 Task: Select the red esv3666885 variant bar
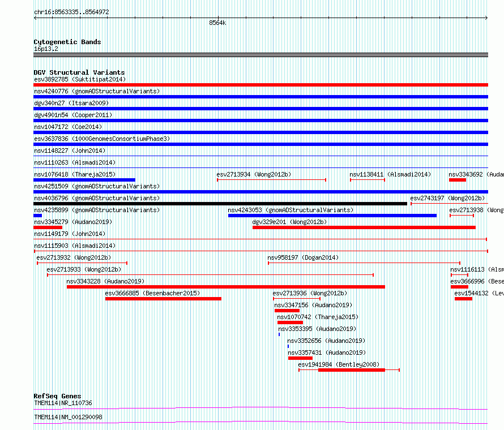[163, 299]
